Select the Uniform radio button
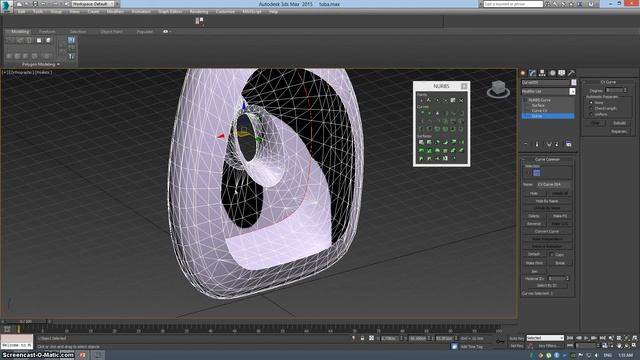The height and width of the screenshot is (360, 640). click(x=591, y=114)
